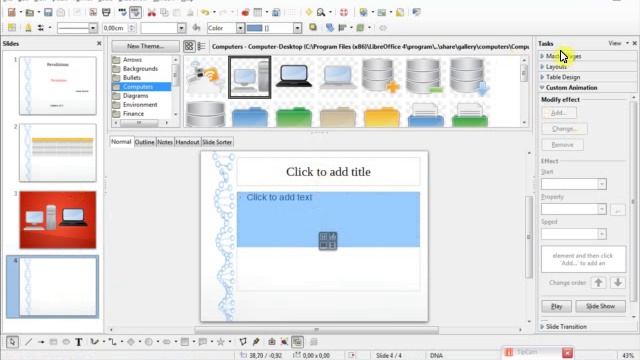The image size is (640, 360).
Task: Click the Play animation button
Action: (556, 306)
